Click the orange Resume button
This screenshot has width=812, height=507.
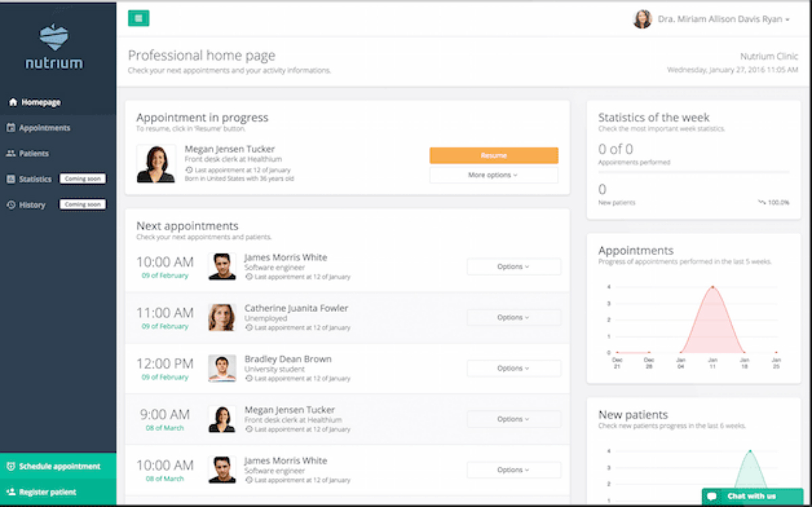[x=494, y=156]
